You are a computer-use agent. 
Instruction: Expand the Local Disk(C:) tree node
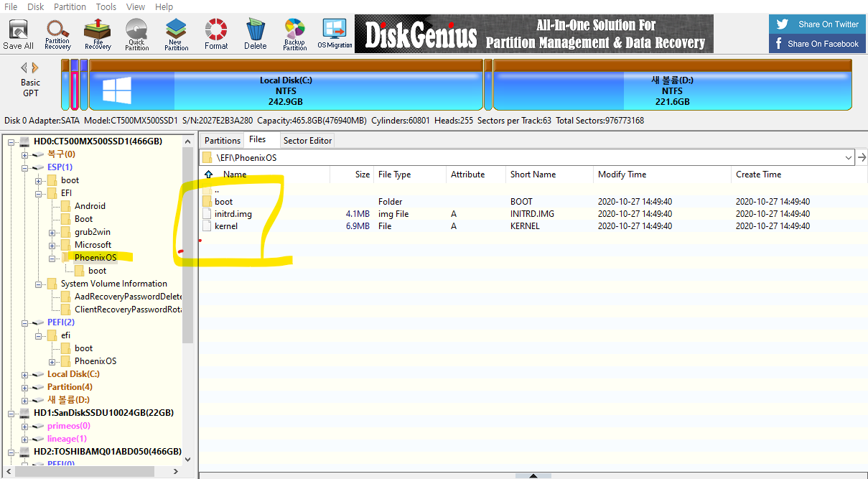pyautogui.click(x=25, y=374)
